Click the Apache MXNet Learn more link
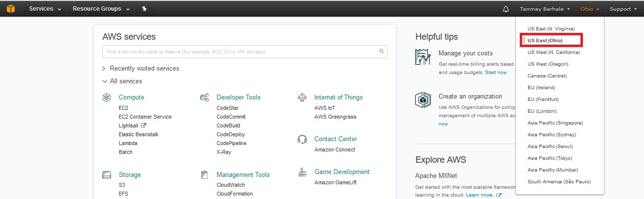 click(480, 195)
